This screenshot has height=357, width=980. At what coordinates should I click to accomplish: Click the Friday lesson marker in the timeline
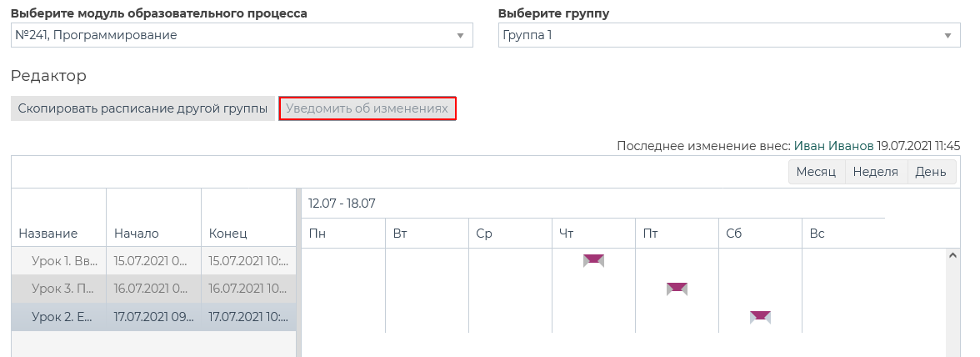tap(677, 289)
